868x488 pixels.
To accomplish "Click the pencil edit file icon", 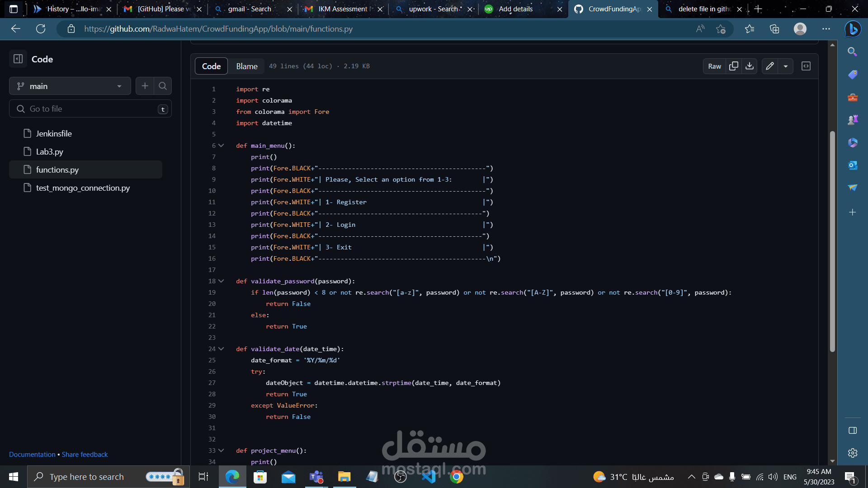I will pyautogui.click(x=770, y=66).
